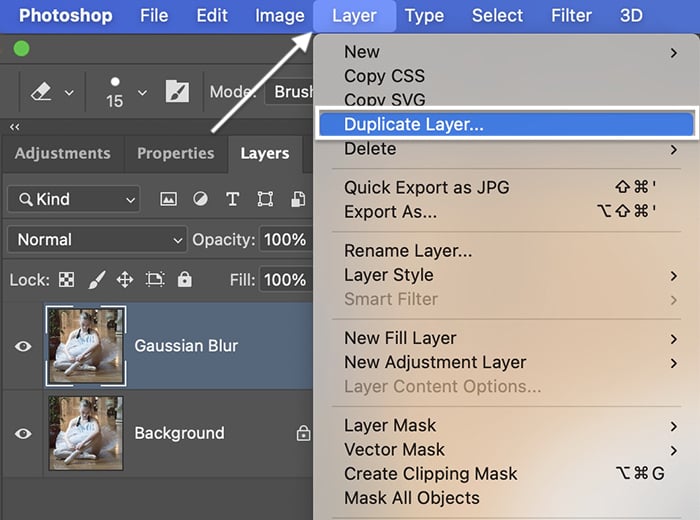
Task: Open the Edit menu
Action: (212, 16)
